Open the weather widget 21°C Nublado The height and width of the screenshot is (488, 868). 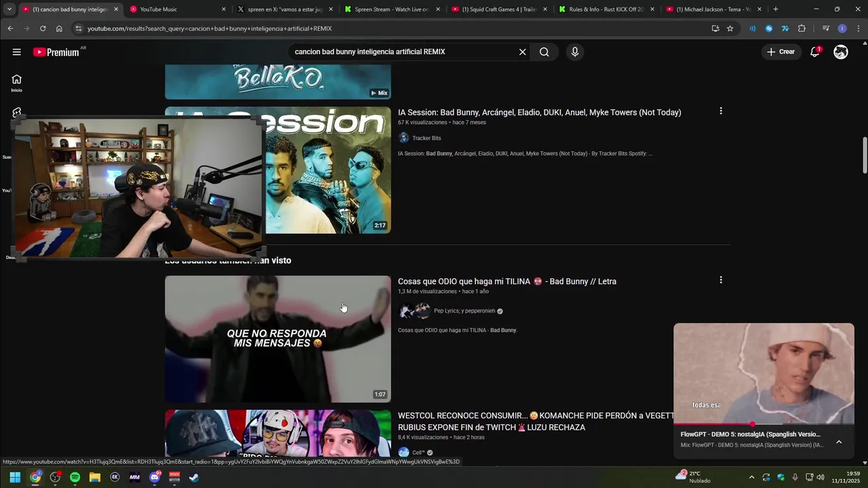click(693, 476)
